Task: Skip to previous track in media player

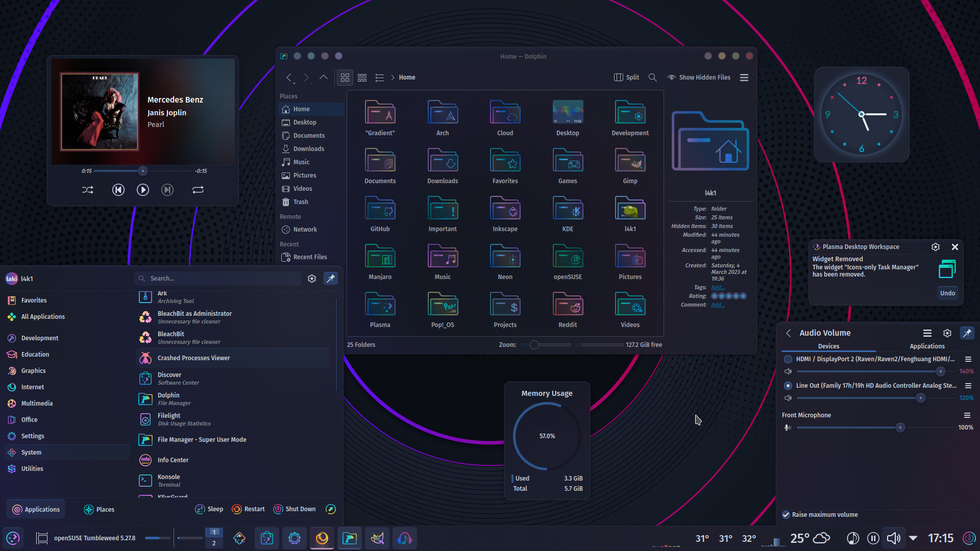Action: point(118,190)
